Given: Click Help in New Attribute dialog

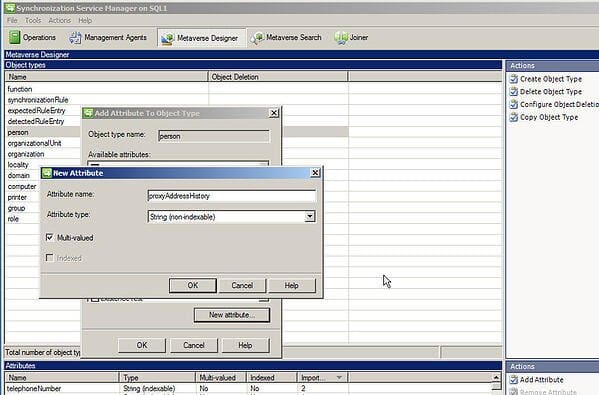Looking at the screenshot, I should 291,285.
